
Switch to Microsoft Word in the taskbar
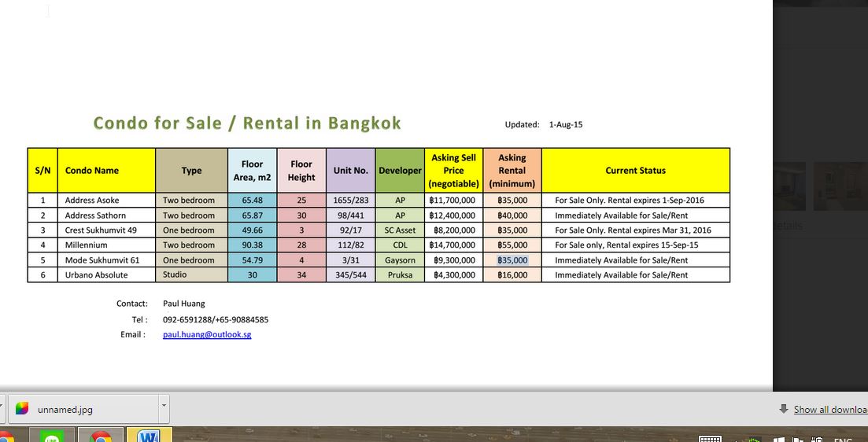coord(149,436)
